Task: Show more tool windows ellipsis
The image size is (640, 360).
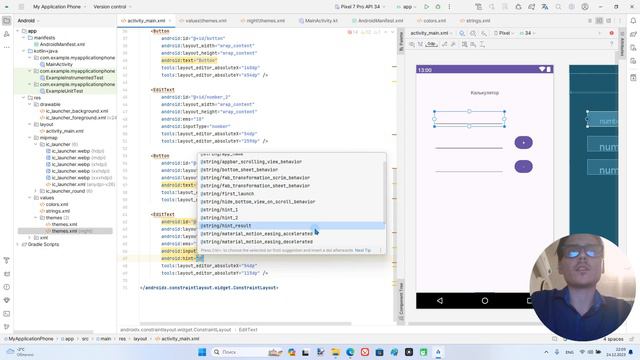Action: pos(7,47)
